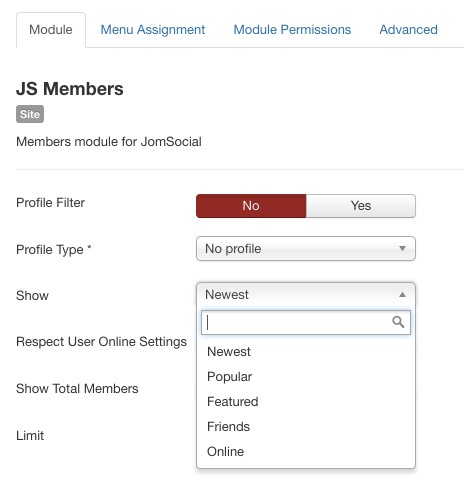Viewport: 464px width, 502px height.
Task: Set Profile Filter to Yes
Action: click(361, 206)
